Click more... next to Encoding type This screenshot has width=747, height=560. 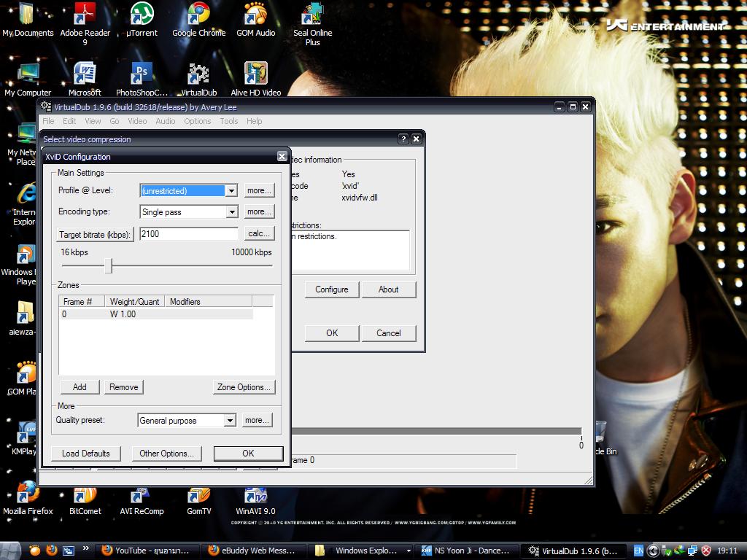point(259,211)
